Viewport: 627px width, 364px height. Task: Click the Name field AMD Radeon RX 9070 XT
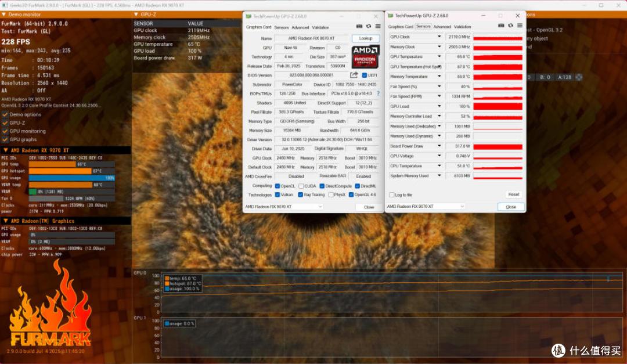coord(312,38)
